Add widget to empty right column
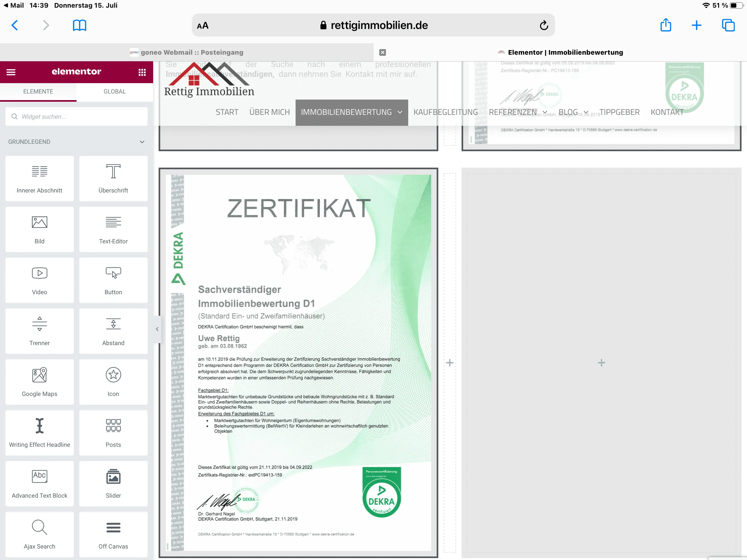747x560 pixels. tap(601, 363)
